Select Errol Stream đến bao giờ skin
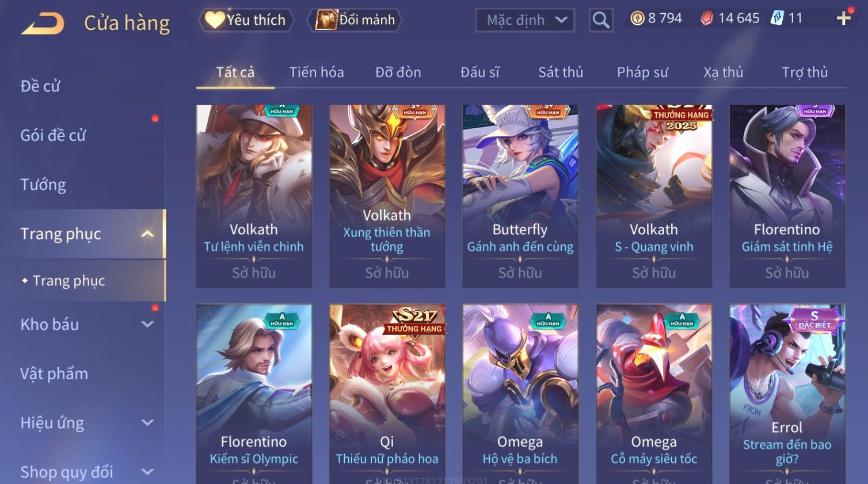Image resolution: width=868 pixels, height=484 pixels. pos(787,394)
